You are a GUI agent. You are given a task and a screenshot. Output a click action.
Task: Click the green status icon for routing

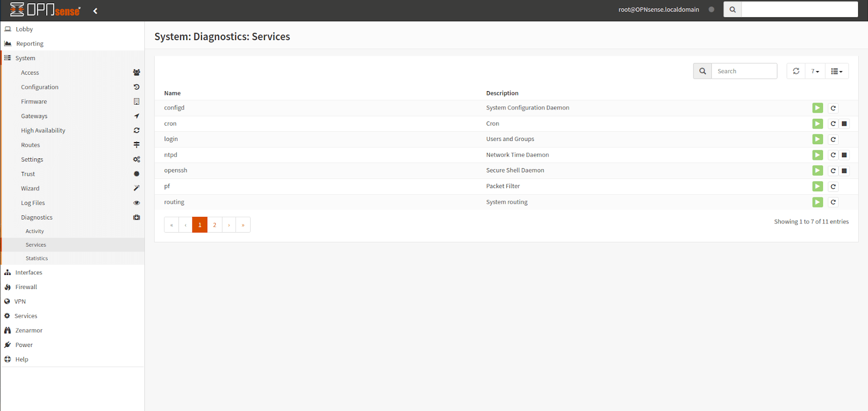tap(818, 202)
